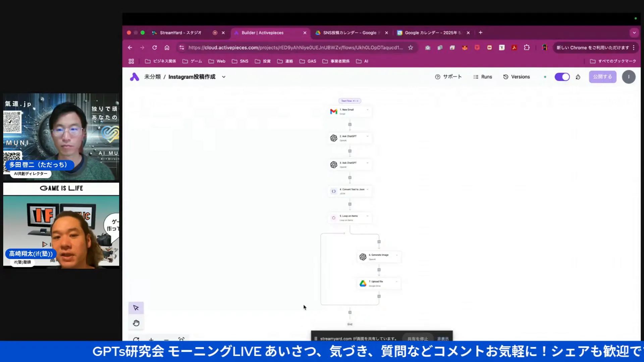
Task: Select the step 2 Ask ChatGPT OpenAI icon
Action: pyautogui.click(x=333, y=138)
